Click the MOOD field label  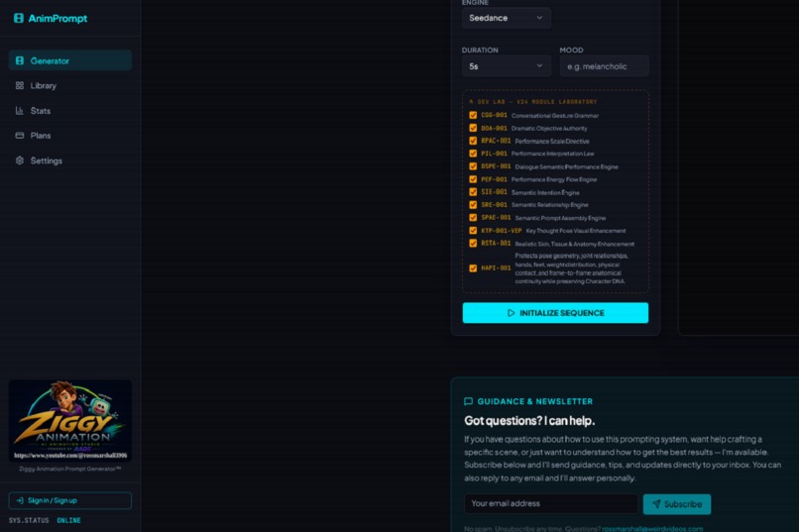[571, 50]
